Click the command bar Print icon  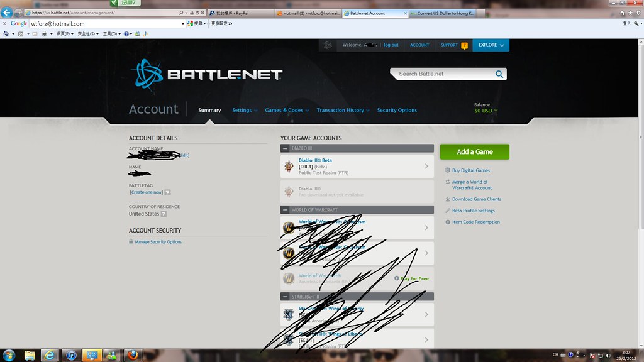[x=45, y=34]
